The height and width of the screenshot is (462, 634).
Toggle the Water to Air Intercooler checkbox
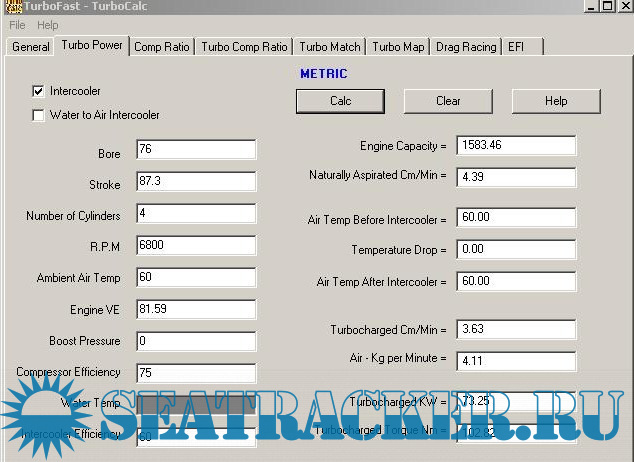(39, 115)
